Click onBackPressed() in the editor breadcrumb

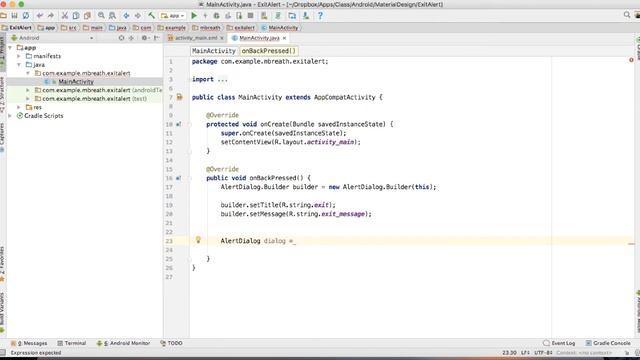269,51
